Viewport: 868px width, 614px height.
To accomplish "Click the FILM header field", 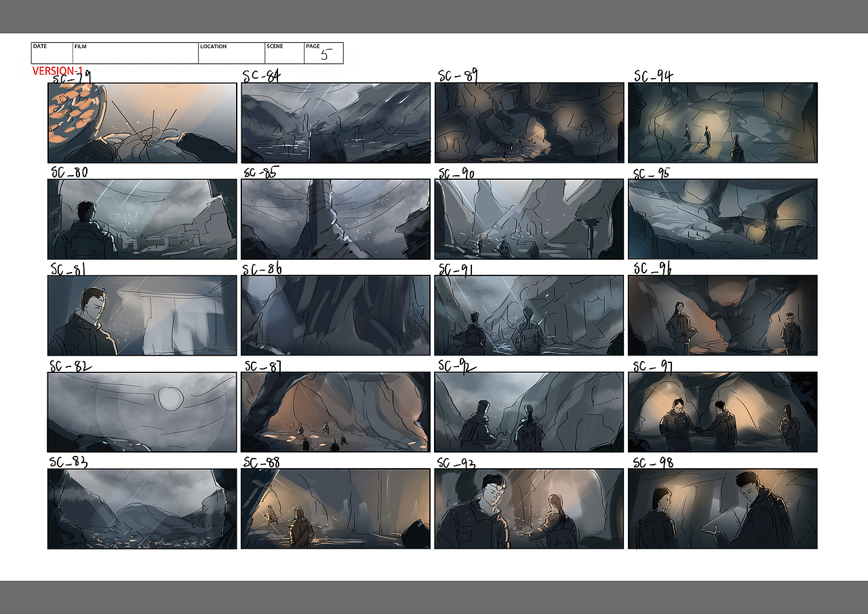I will [136, 53].
